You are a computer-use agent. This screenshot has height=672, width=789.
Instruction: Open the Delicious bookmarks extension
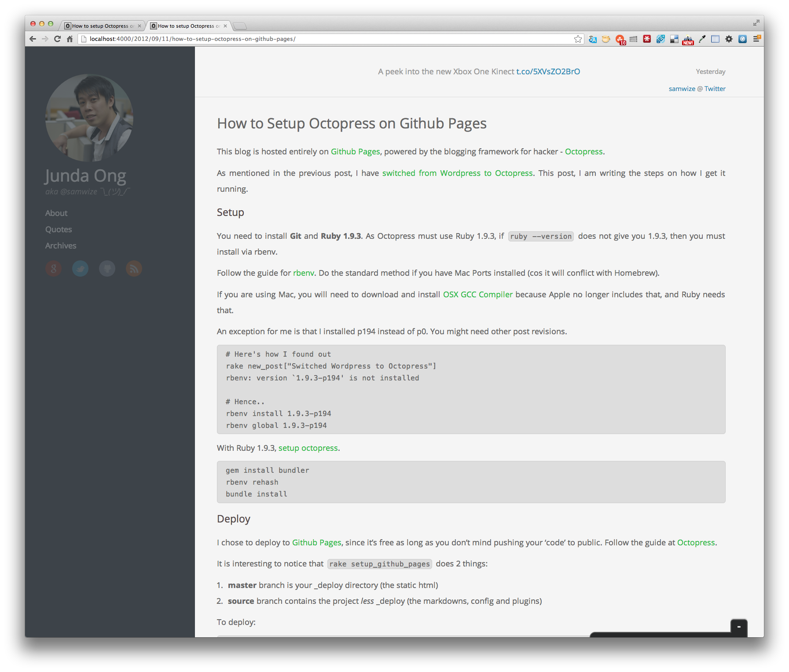[674, 39]
